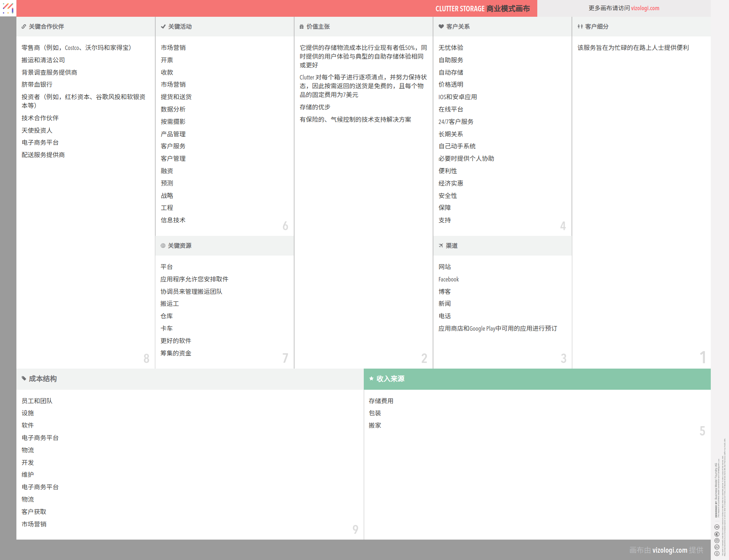Screen dimensions: 729x560
Task: Click the airplane icon beside 渠道
Action: tap(441, 246)
